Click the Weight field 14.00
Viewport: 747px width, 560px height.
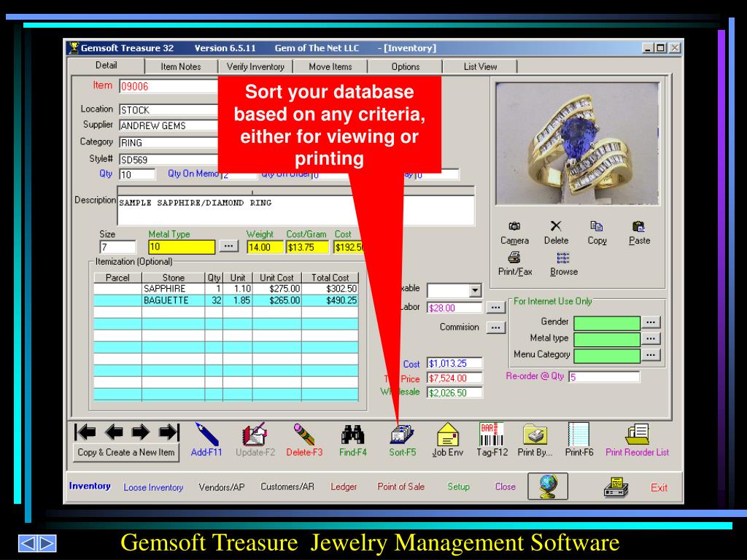(265, 247)
